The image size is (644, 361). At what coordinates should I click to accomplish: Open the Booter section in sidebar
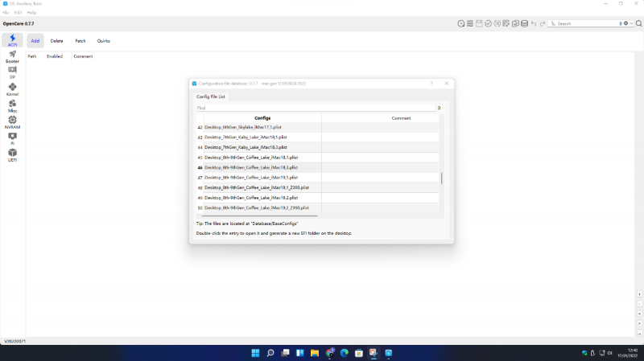click(12, 56)
